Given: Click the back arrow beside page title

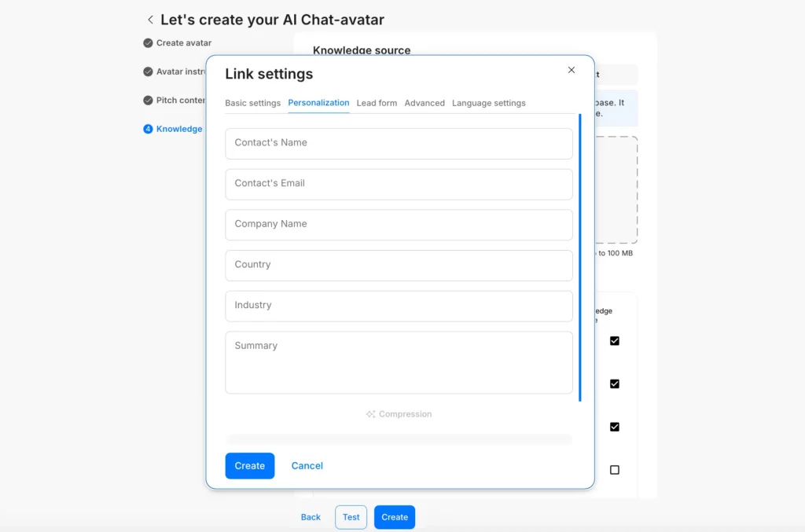Looking at the screenshot, I should point(150,20).
